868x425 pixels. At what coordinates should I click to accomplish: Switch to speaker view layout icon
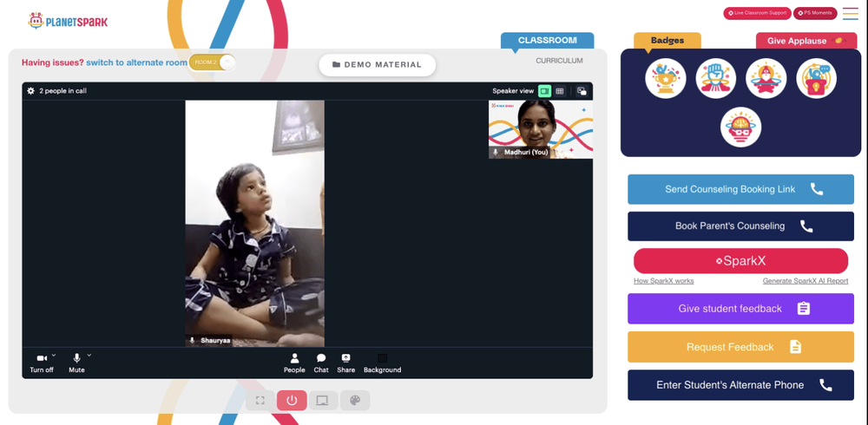click(x=545, y=91)
